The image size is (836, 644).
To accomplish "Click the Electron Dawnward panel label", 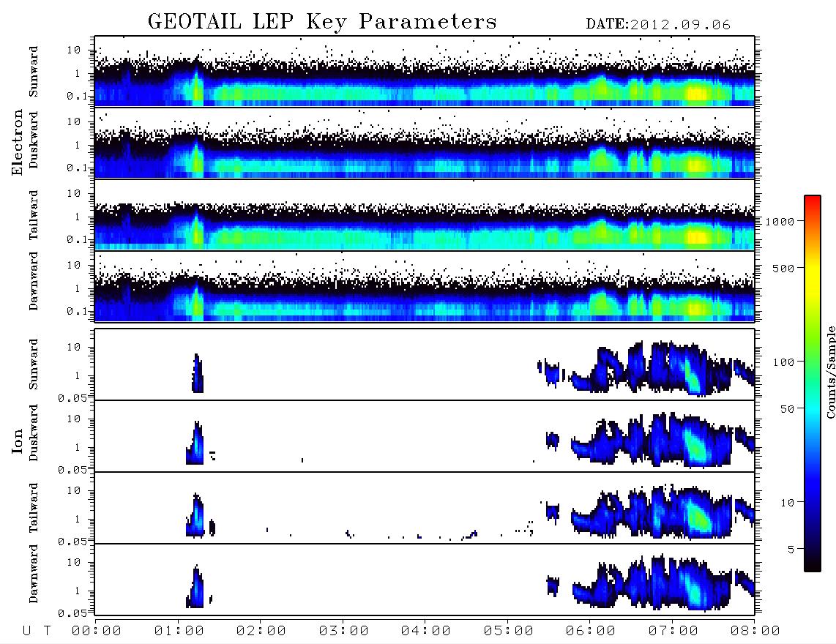I will pos(33,282).
